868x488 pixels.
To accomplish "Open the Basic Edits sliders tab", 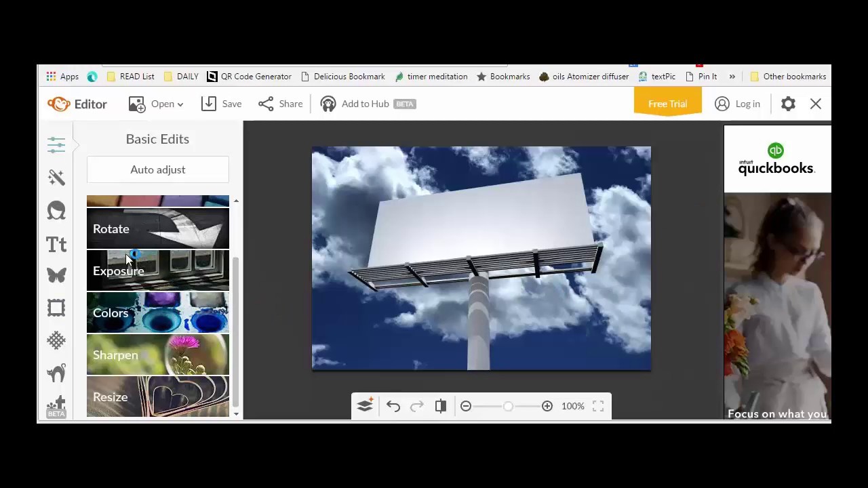I will pyautogui.click(x=56, y=144).
